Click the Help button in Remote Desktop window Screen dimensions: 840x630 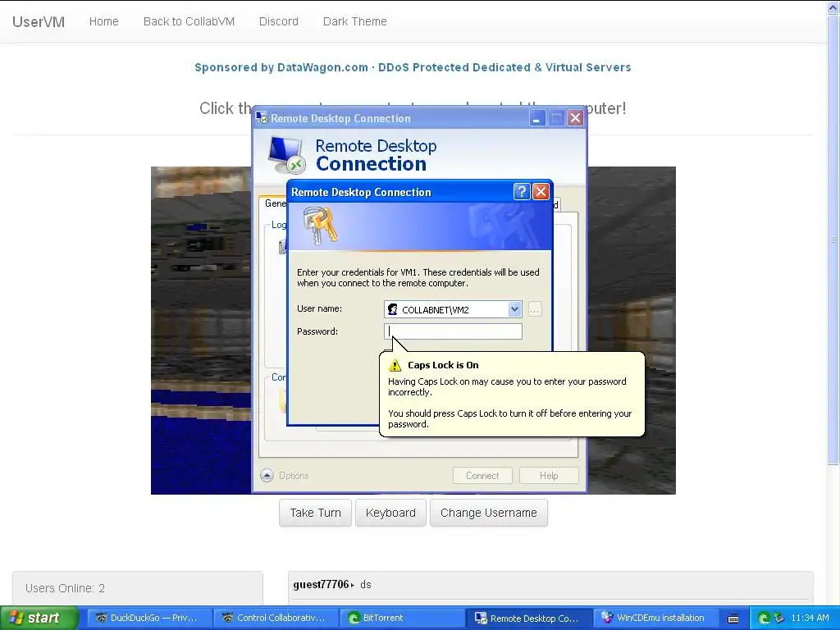pos(549,475)
